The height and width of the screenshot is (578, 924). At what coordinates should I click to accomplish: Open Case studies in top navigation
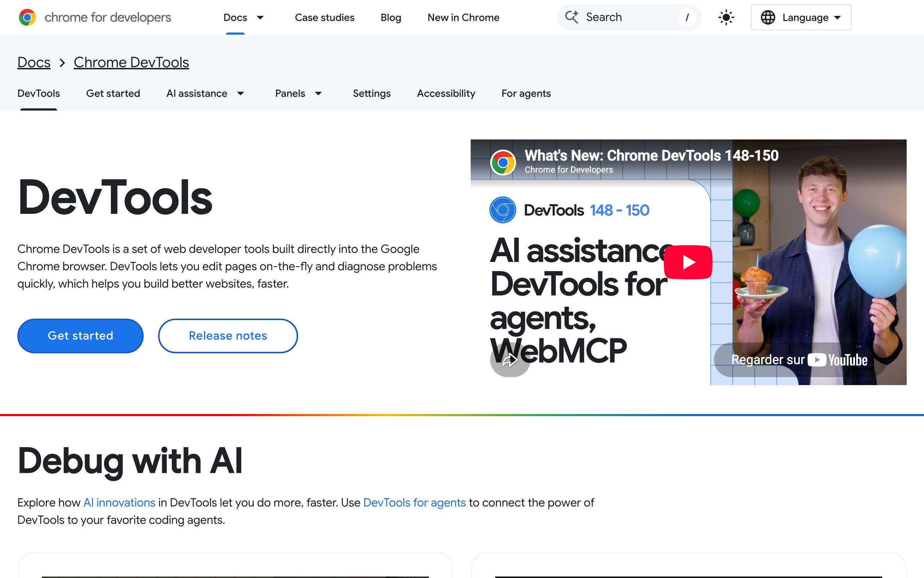(x=324, y=18)
